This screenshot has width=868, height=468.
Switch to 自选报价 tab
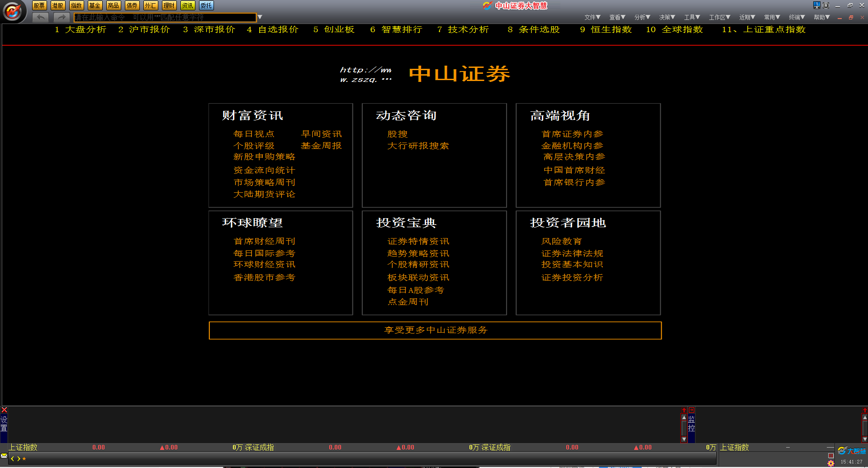(x=273, y=29)
